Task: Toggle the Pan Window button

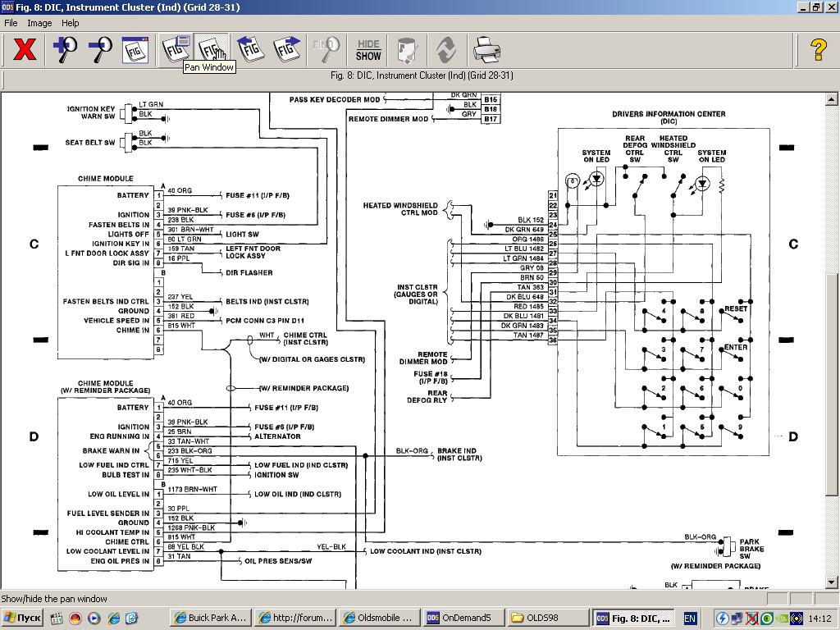Action: pos(212,50)
